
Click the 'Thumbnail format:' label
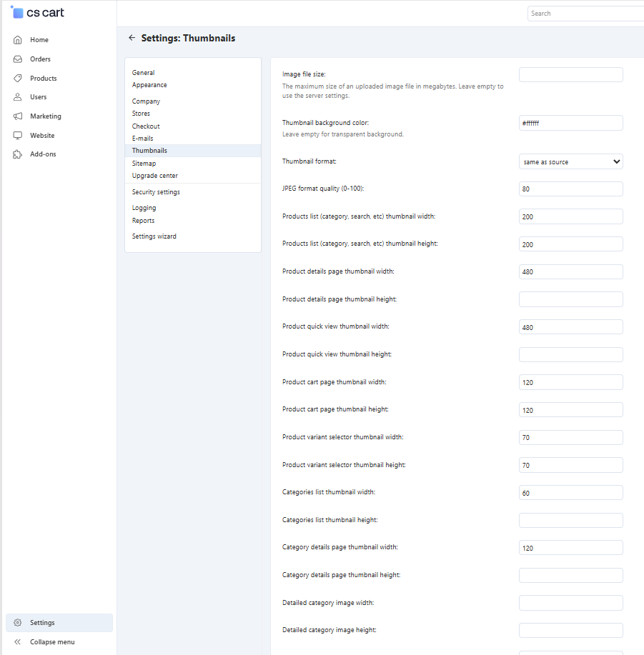click(x=309, y=161)
